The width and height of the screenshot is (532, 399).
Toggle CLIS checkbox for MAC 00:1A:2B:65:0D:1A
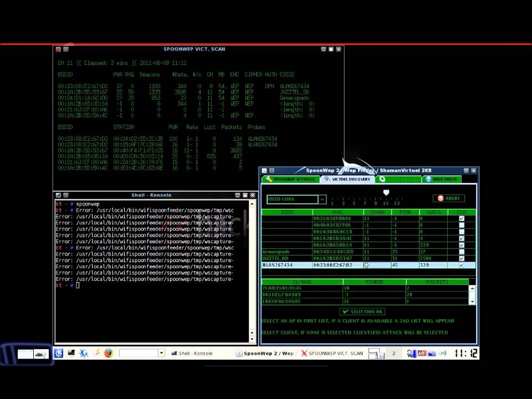click(462, 245)
